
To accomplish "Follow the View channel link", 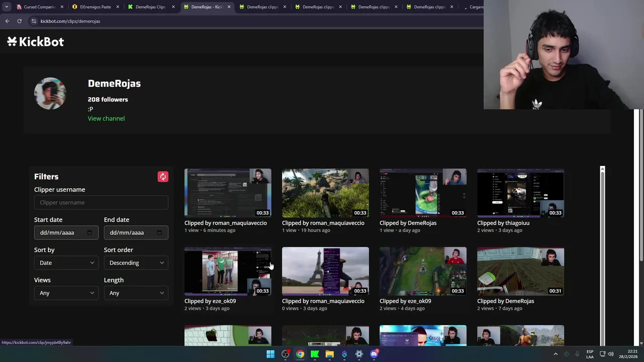I will pyautogui.click(x=106, y=119).
